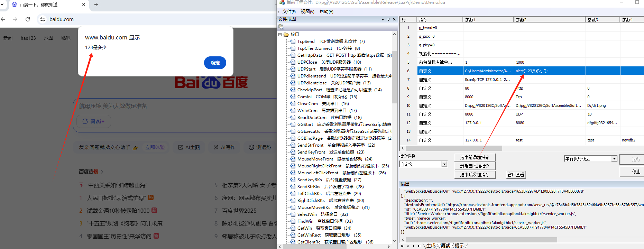Viewport: 644px width, 249px height.
Task: Click the file view vertical scrollbar thumb
Action: [x=394, y=77]
